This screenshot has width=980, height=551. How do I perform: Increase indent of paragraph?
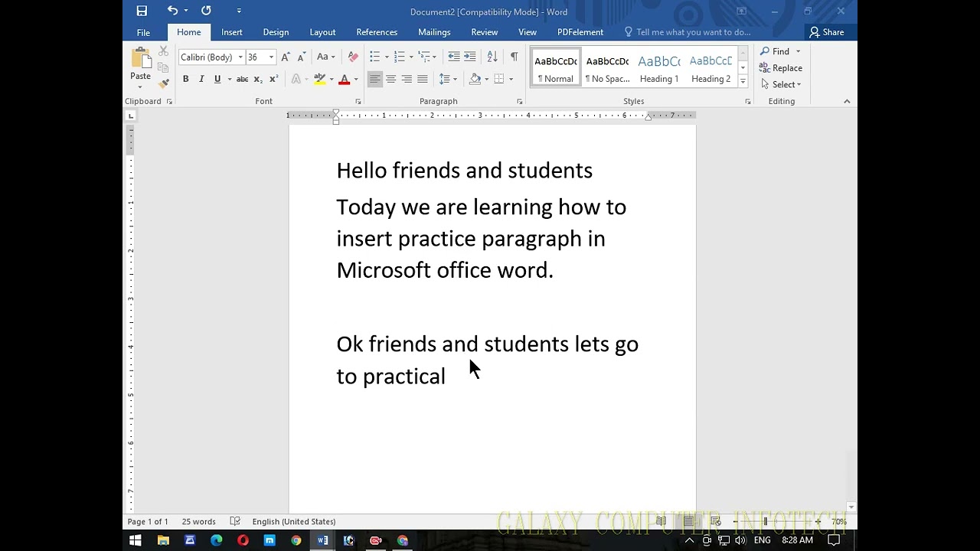[x=470, y=57]
